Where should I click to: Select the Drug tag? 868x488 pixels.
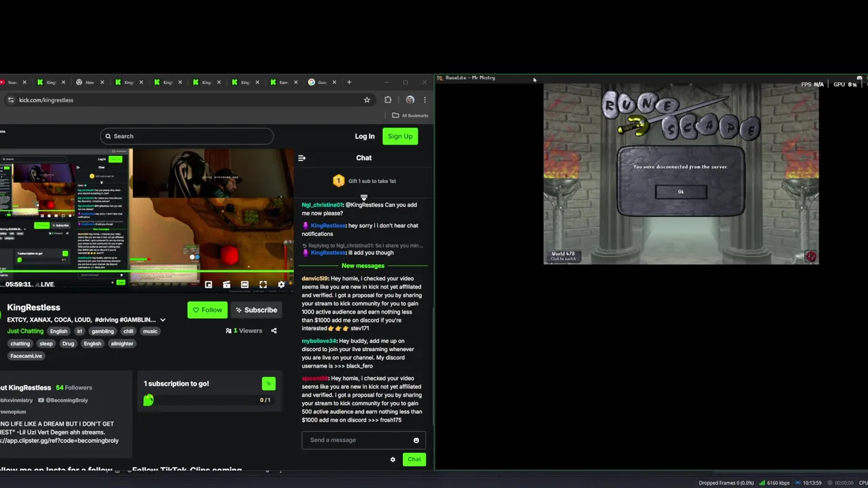pyautogui.click(x=68, y=344)
